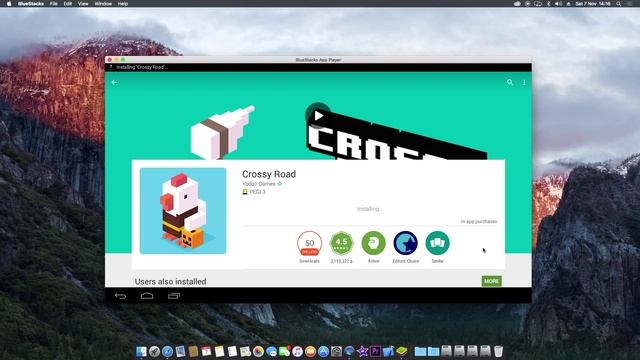This screenshot has height=360, width=640.
Task: Click the date and time in menu bar
Action: click(593, 4)
